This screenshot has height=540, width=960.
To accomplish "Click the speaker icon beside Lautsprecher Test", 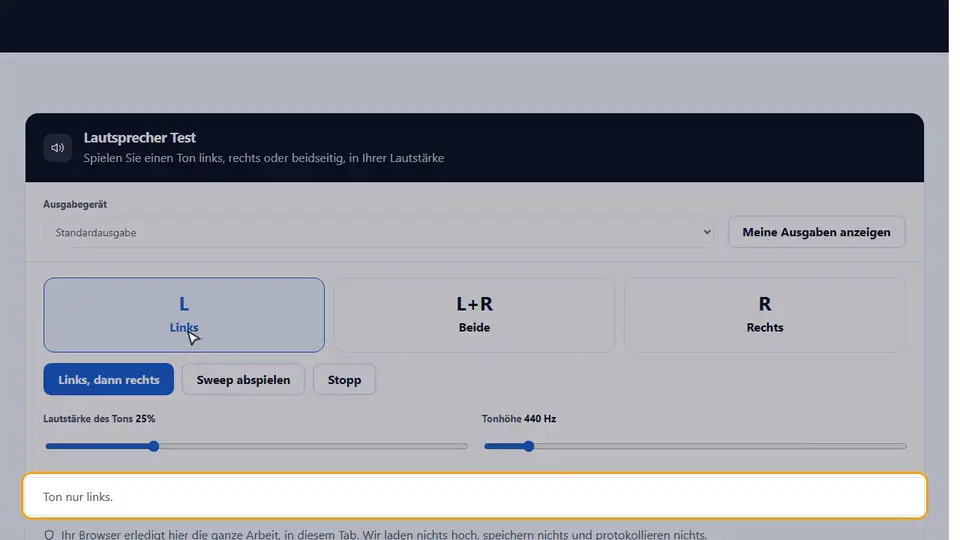I will tap(58, 148).
